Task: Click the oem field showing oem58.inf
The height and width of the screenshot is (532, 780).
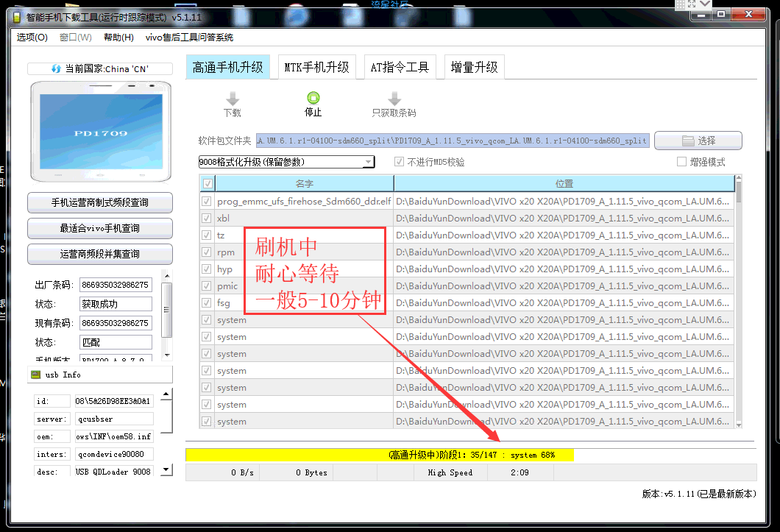Action: (113, 436)
